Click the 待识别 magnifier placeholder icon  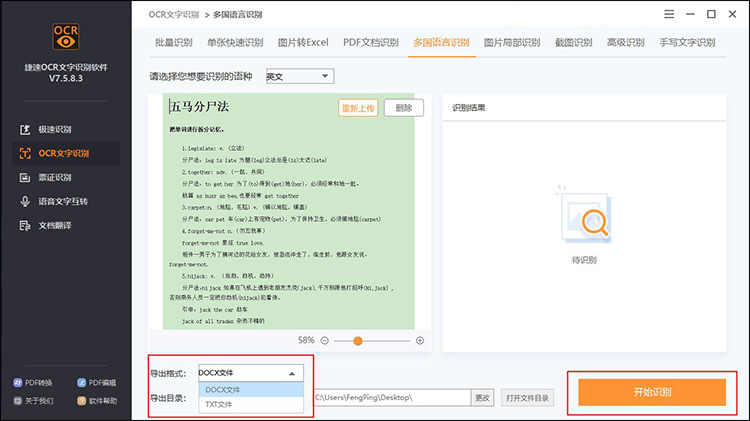[x=584, y=215]
